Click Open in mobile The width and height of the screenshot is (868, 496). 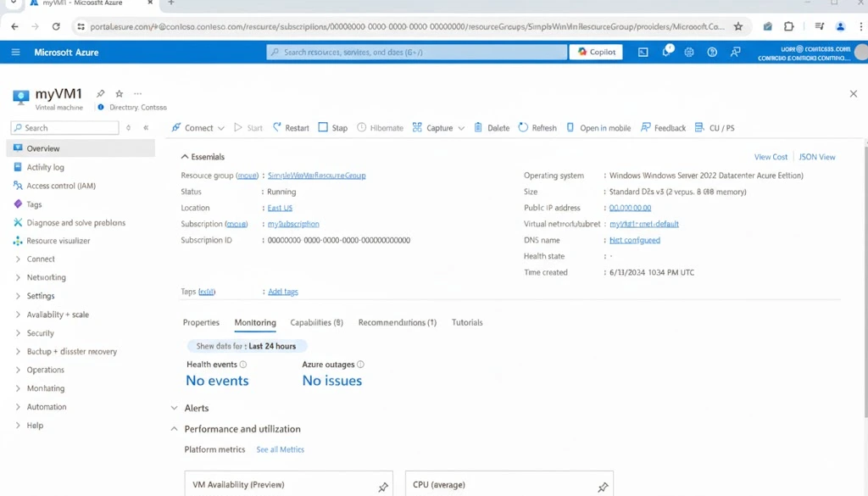point(598,128)
